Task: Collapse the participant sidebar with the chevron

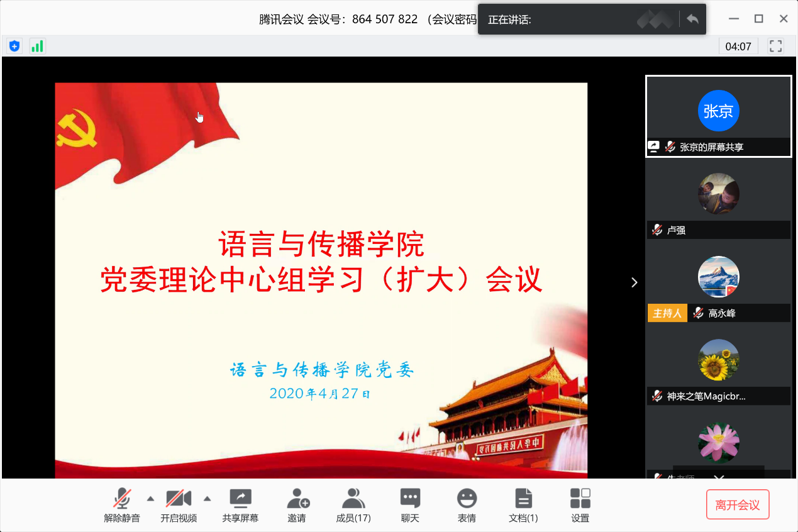Action: (x=634, y=282)
